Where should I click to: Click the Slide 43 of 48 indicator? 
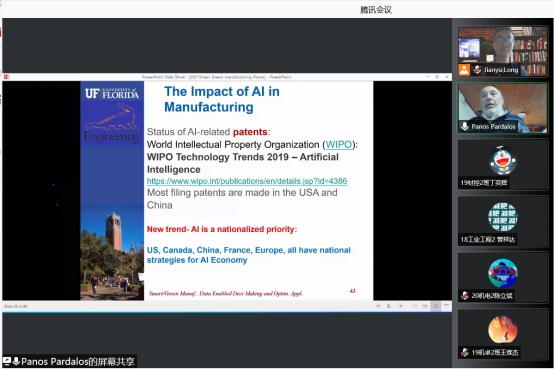tap(16, 306)
